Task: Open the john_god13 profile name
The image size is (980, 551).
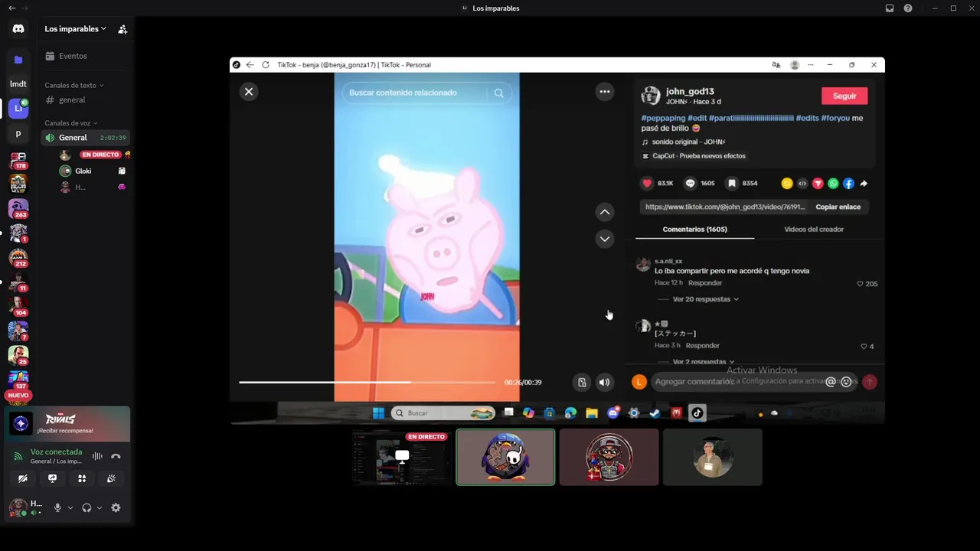Action: (690, 91)
